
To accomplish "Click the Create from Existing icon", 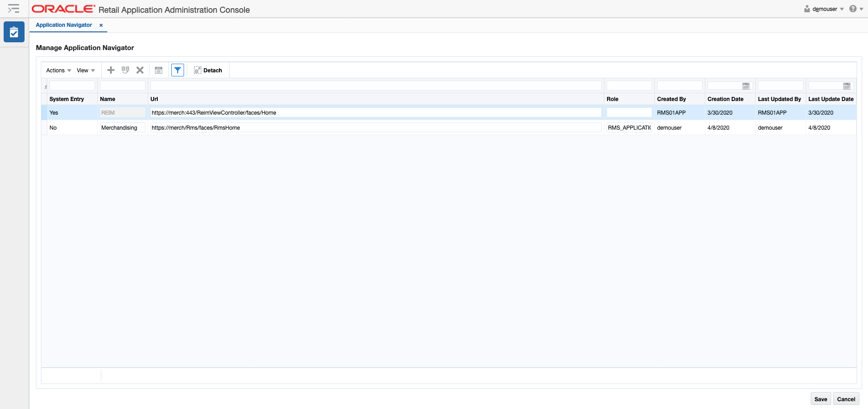I will click(125, 70).
